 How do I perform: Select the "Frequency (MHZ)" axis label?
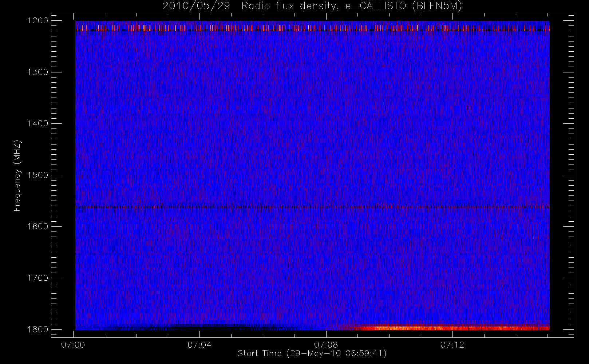(17, 175)
